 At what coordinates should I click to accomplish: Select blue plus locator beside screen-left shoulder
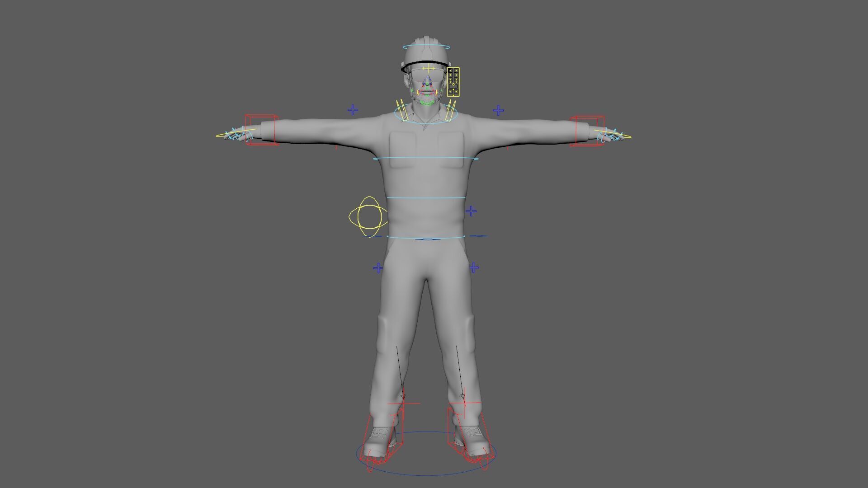coord(353,110)
